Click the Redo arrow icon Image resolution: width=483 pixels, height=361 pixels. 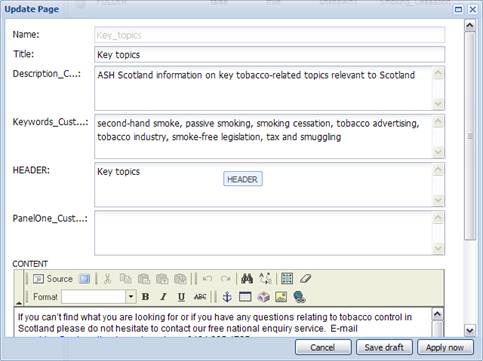click(226, 279)
